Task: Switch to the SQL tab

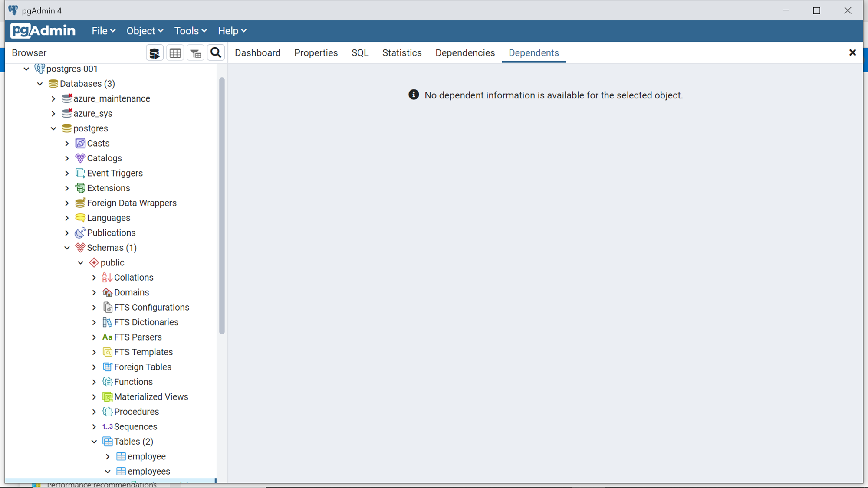Action: [360, 53]
